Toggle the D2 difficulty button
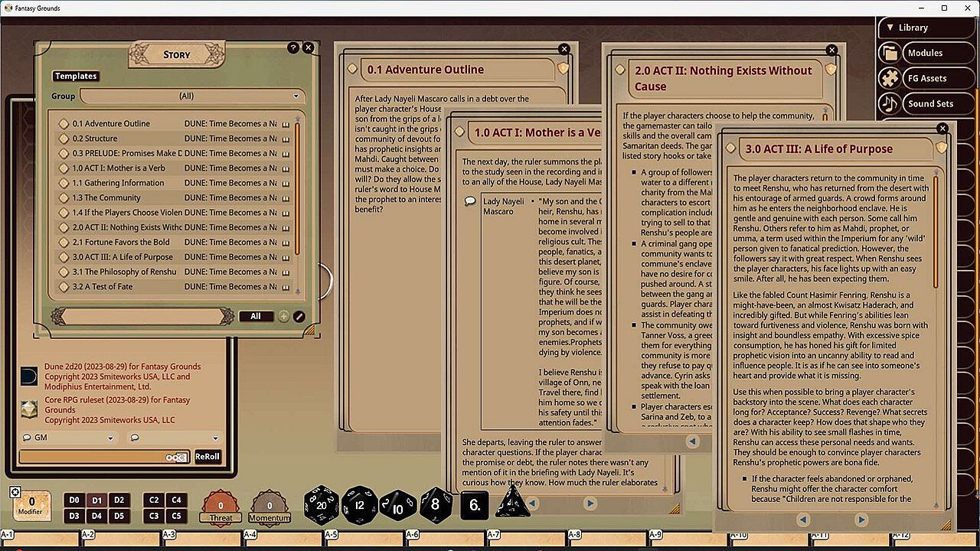This screenshot has height=551, width=980. (119, 500)
